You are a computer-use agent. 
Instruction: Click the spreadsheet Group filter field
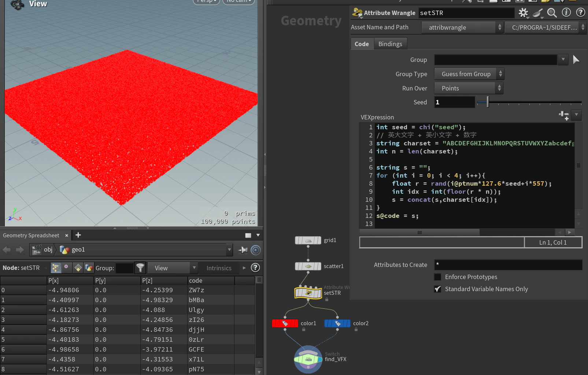(x=125, y=268)
